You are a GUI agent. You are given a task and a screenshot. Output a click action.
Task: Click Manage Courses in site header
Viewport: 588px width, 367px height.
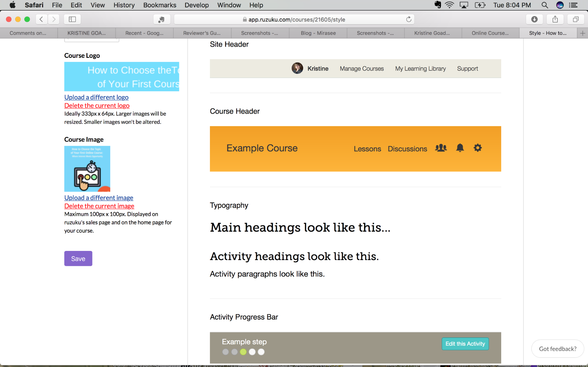(x=362, y=68)
